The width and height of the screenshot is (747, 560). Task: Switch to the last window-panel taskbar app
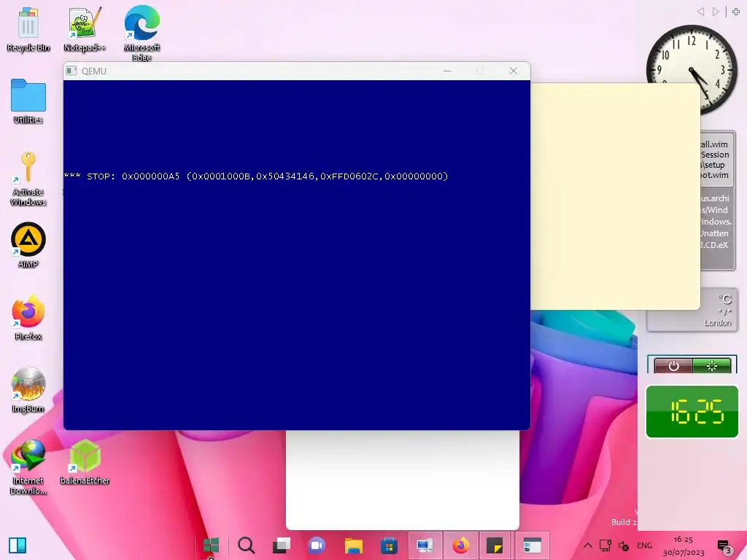coord(532,545)
